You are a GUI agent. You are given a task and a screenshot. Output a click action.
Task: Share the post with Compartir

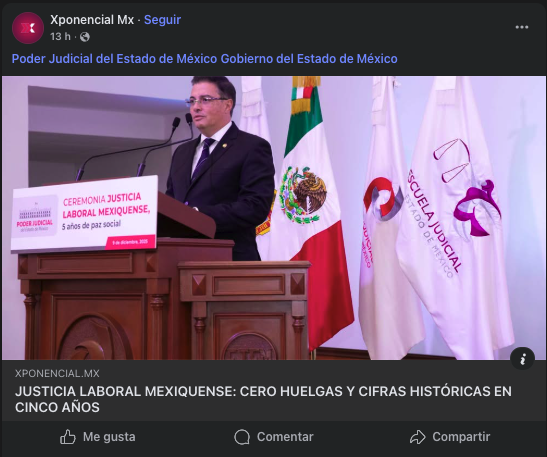[x=450, y=437]
